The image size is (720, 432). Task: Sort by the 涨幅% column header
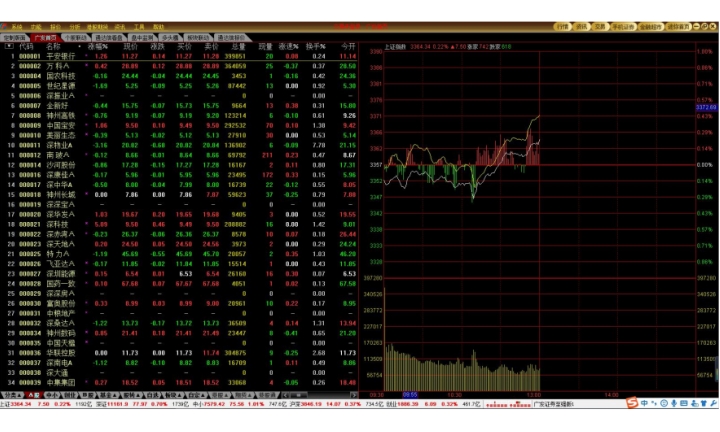97,46
